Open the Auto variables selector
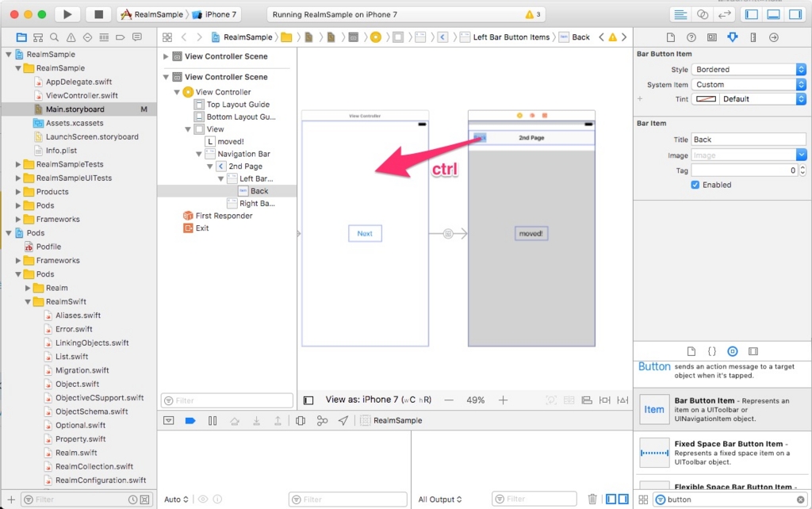This screenshot has width=812, height=509. (x=176, y=499)
